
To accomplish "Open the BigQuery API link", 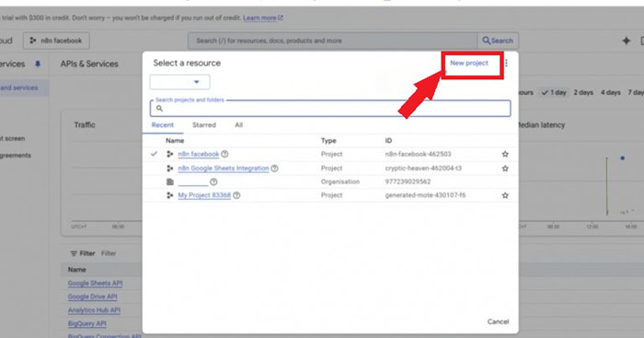I will [x=87, y=323].
